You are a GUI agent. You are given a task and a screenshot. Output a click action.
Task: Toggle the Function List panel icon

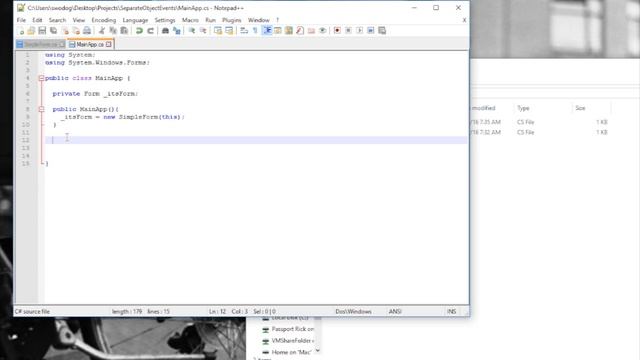point(300,31)
